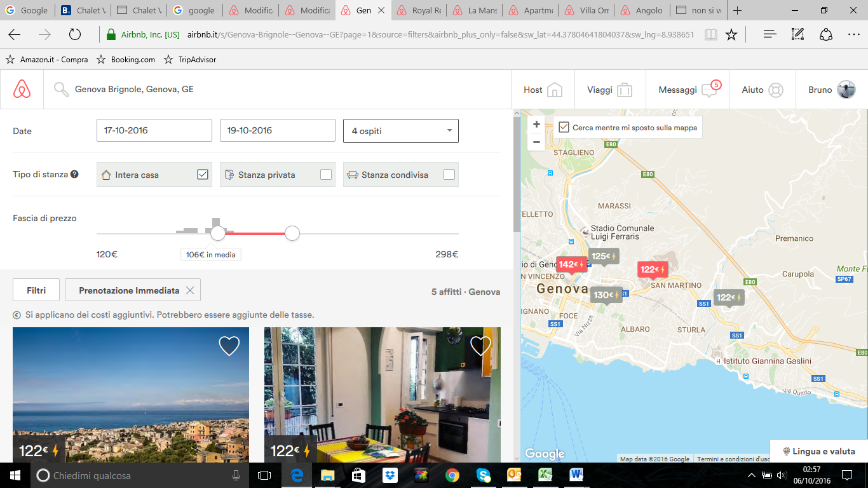The height and width of the screenshot is (488, 868).
Task: Click the results panel scrollbar
Action: pyautogui.click(x=517, y=173)
